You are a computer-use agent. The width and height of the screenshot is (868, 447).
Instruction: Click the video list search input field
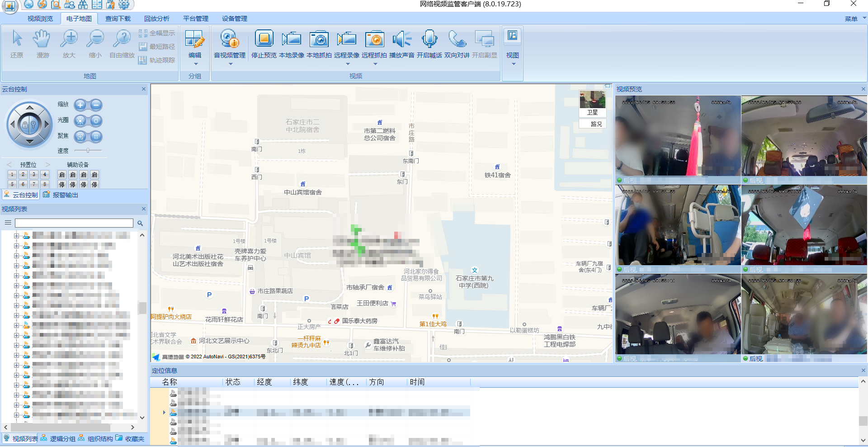pyautogui.click(x=74, y=223)
